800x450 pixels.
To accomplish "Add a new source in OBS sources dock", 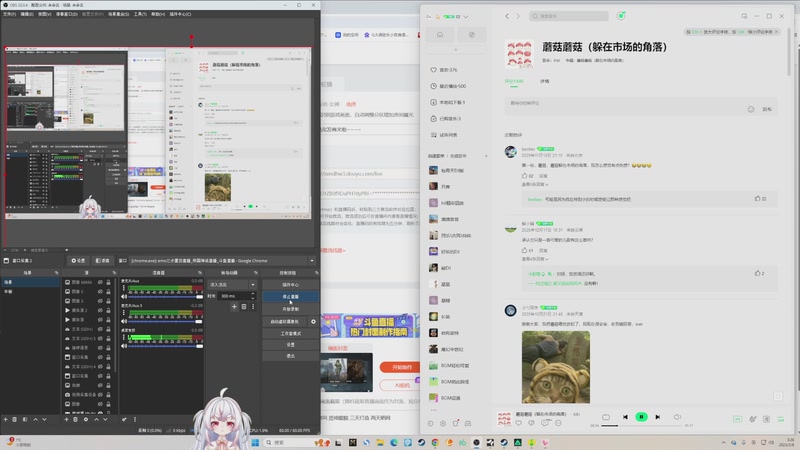I will pos(66,419).
